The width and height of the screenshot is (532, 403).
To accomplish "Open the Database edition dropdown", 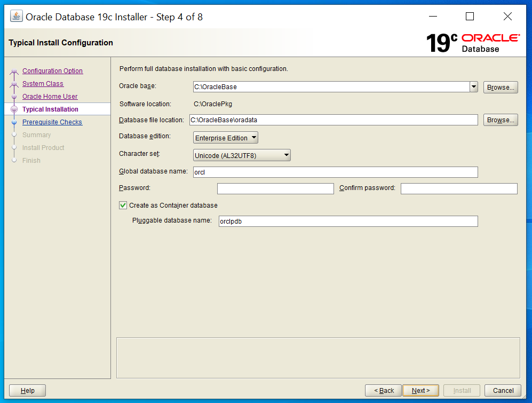I will (253, 137).
